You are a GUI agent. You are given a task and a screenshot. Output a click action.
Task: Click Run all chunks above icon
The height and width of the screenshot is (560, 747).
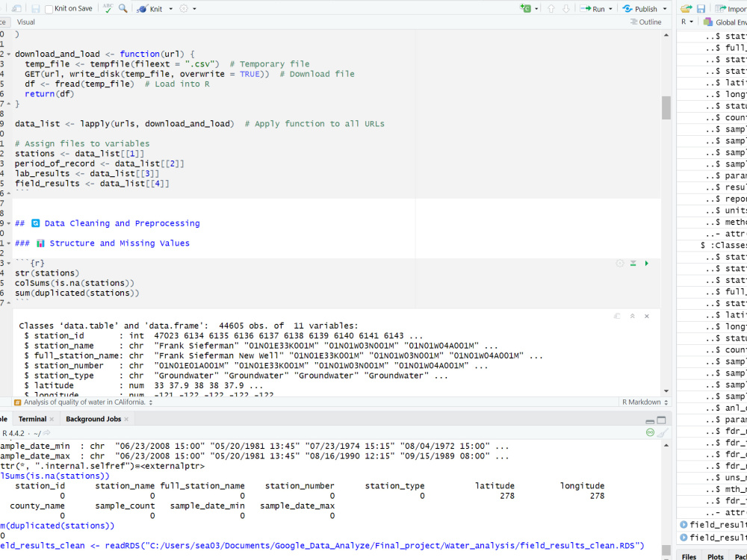pos(633,264)
